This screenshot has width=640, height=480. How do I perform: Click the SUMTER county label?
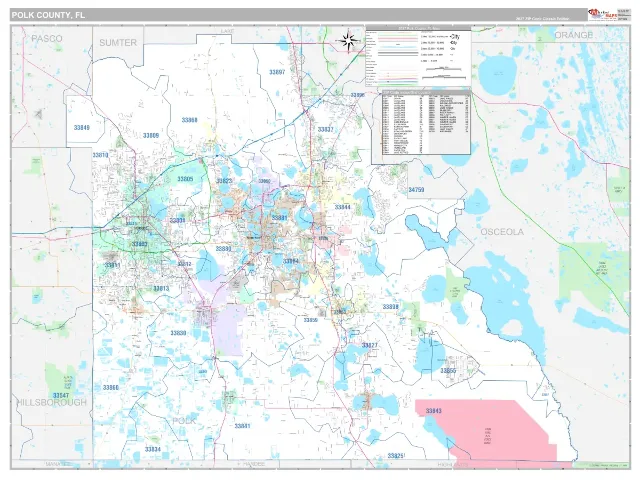pyautogui.click(x=118, y=43)
